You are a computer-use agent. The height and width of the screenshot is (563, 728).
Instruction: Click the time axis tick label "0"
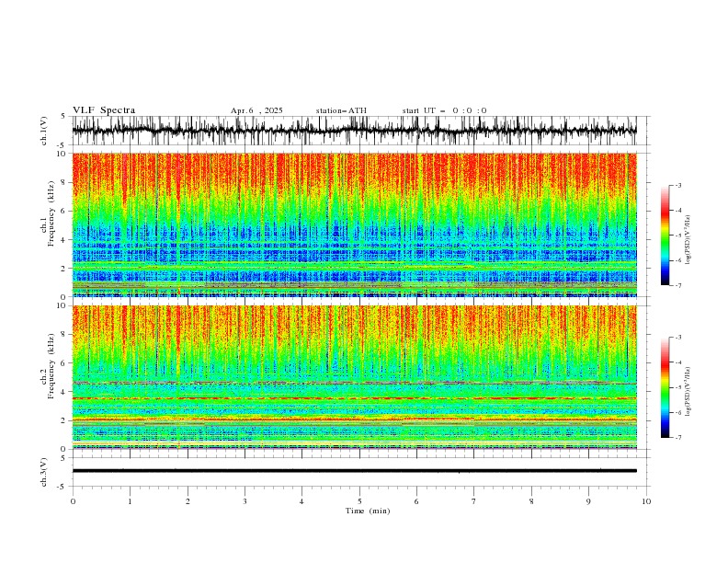[x=73, y=501]
